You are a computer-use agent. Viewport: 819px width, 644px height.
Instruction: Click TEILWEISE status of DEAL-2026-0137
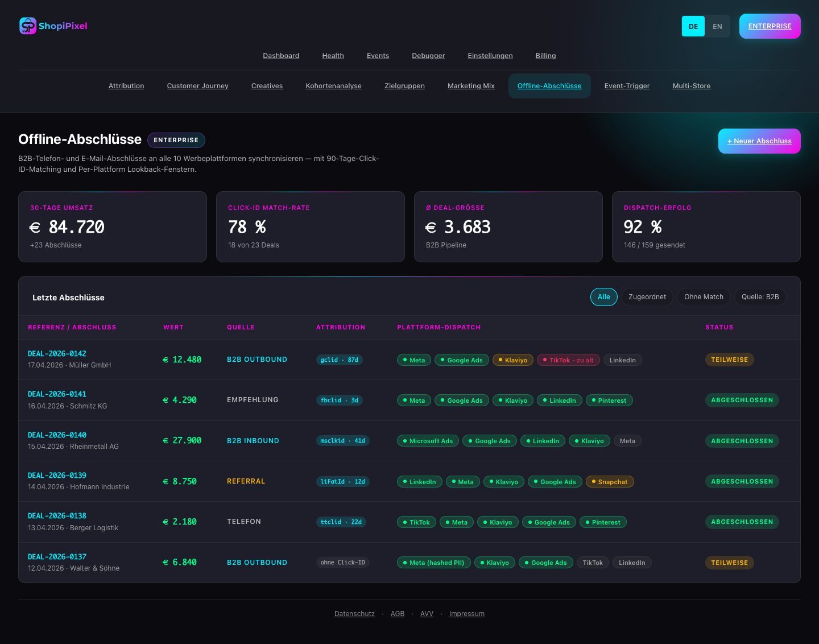tap(730, 563)
